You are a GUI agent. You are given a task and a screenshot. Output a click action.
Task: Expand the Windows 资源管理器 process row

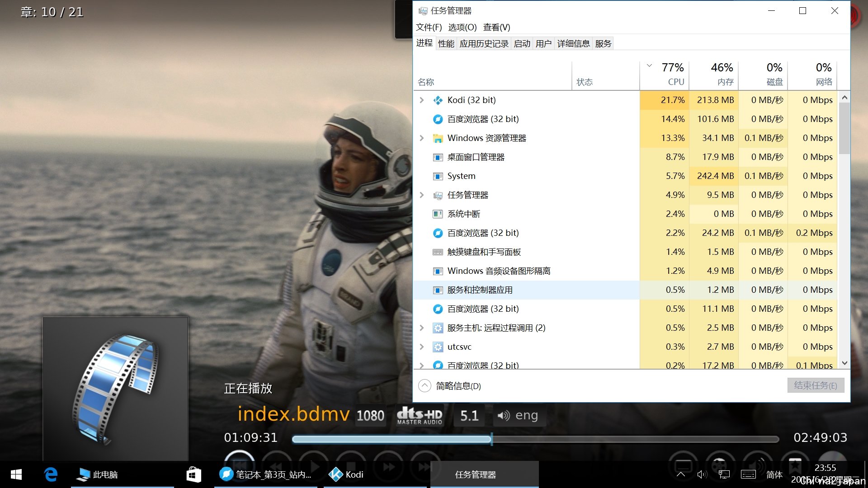pos(421,138)
